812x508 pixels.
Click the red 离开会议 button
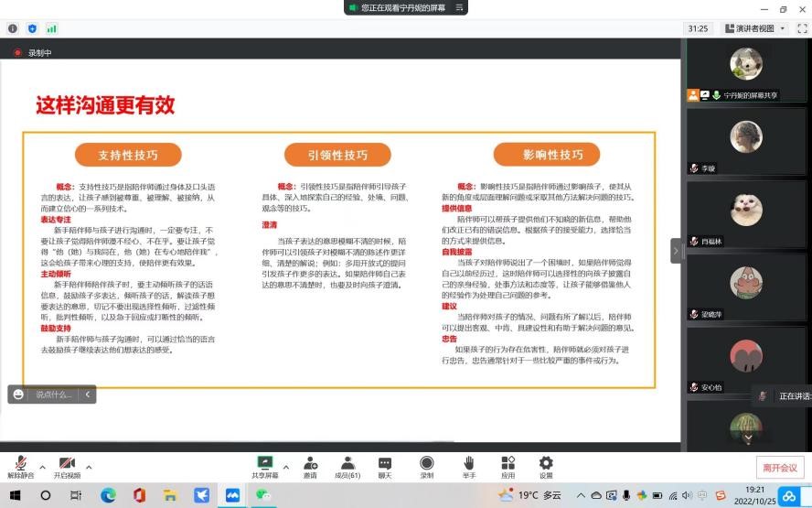780,467
